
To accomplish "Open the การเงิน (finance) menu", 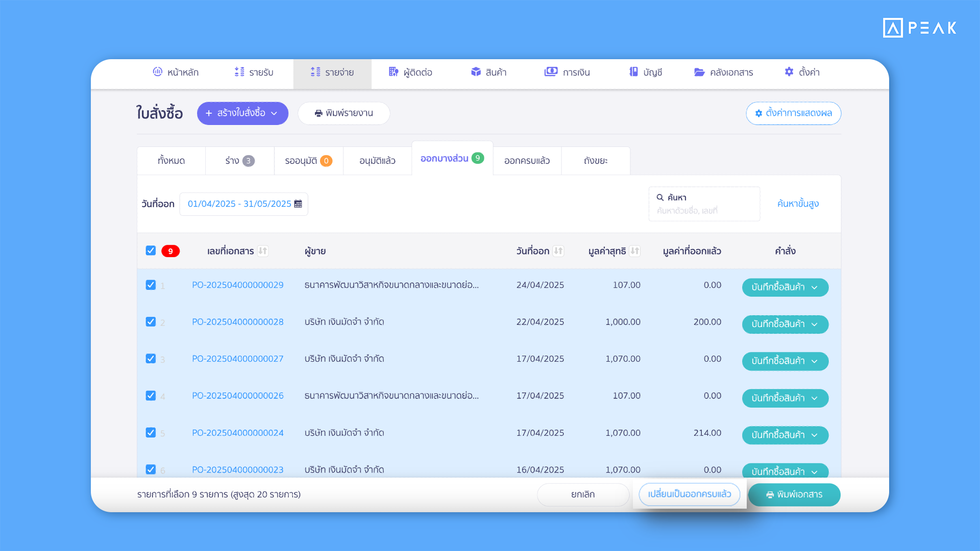I will tap(567, 72).
